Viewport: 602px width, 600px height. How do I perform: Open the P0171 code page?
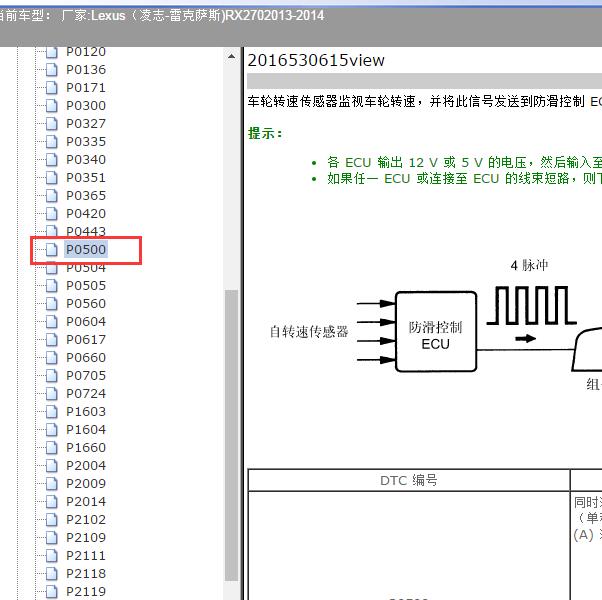(86, 88)
